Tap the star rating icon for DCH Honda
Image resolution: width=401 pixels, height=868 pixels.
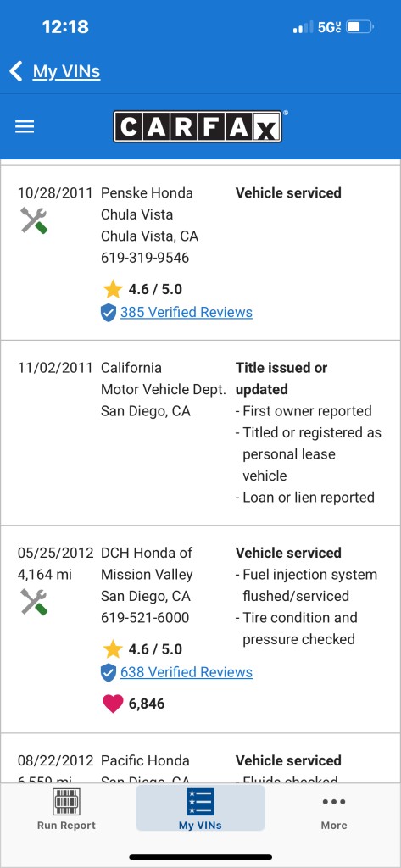click(113, 648)
